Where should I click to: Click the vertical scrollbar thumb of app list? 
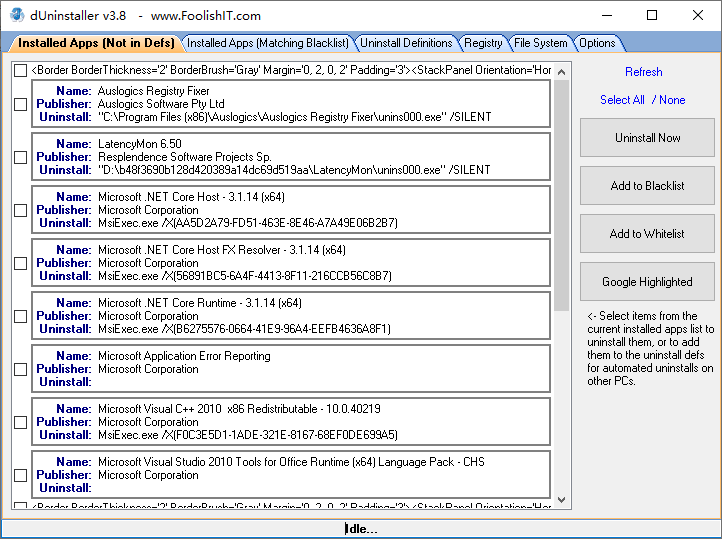561,196
